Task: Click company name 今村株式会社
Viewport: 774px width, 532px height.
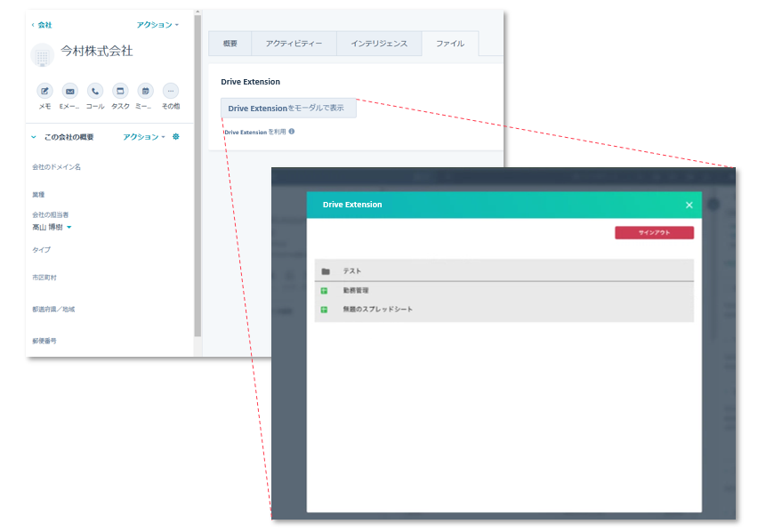Action: point(97,51)
